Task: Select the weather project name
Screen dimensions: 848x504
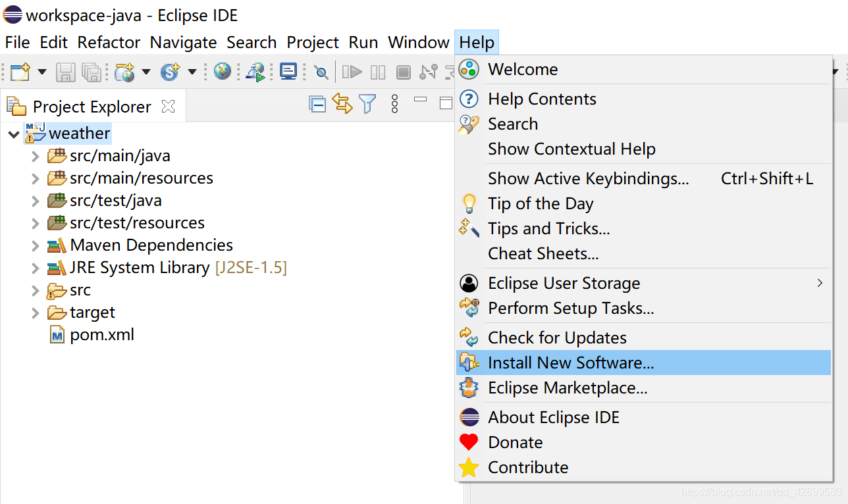Action: click(79, 134)
